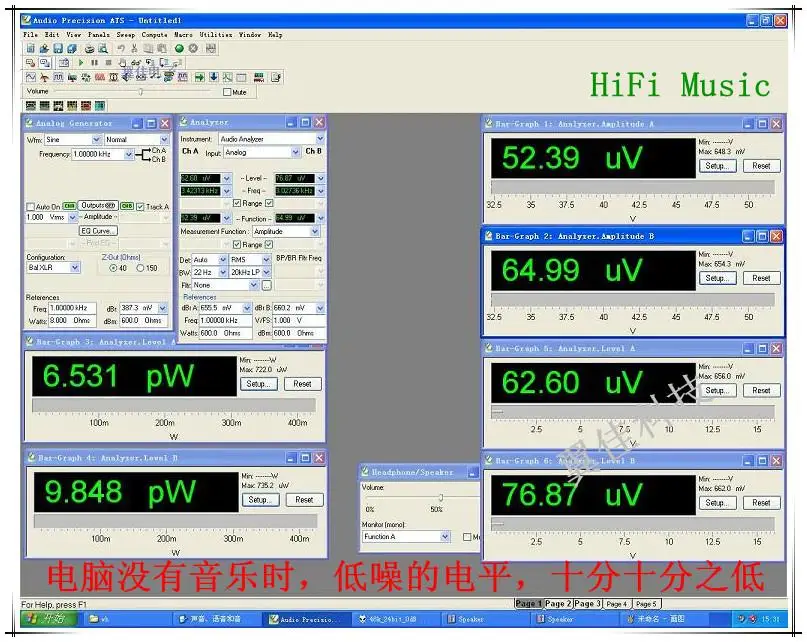Image resolution: width=807 pixels, height=642 pixels.
Task: Click the Print icon in the toolbar
Action: coord(89,48)
